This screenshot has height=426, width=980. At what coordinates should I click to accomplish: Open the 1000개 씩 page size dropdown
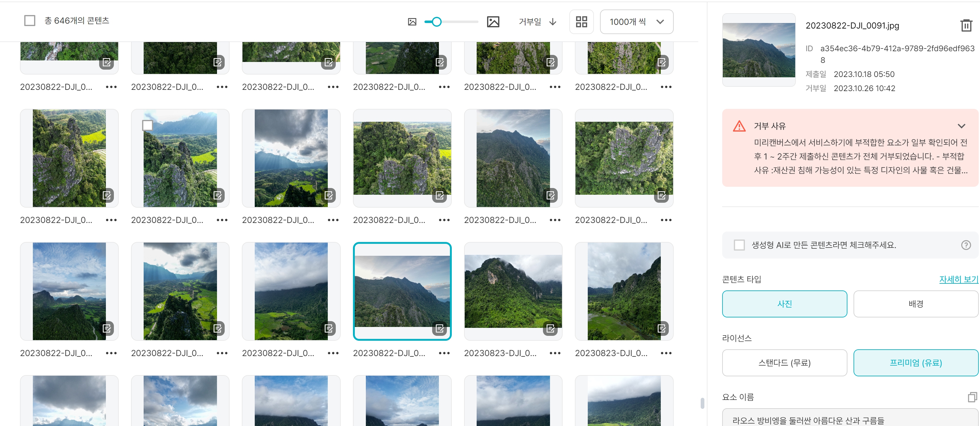(636, 22)
